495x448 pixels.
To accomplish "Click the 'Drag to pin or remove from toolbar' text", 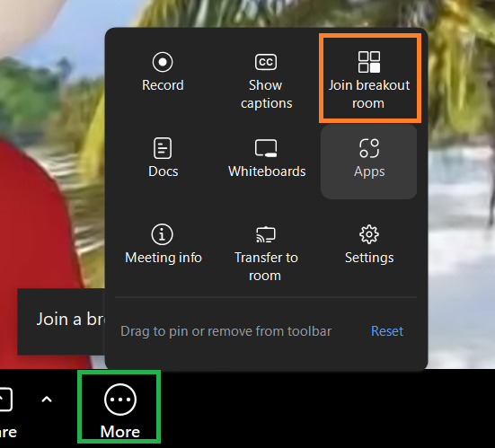I will pyautogui.click(x=226, y=331).
